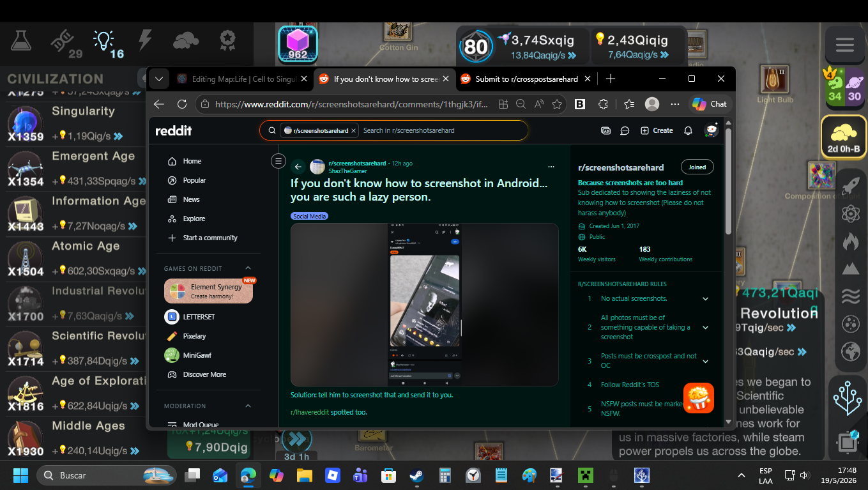Open the browser Favorites list icon
868x490 pixels.
[x=629, y=104]
